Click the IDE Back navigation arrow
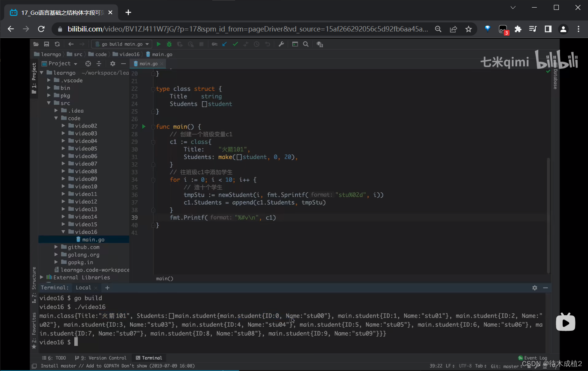 pos(71,44)
